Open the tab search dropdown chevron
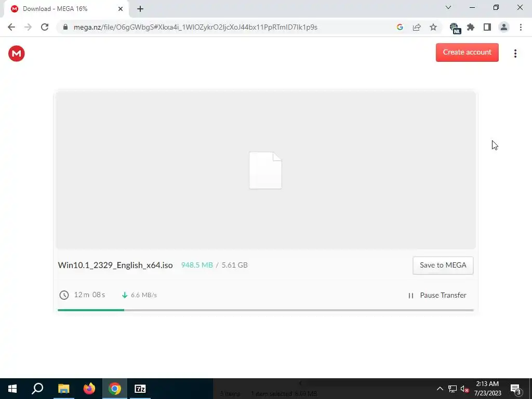The width and height of the screenshot is (532, 399). [448, 7]
